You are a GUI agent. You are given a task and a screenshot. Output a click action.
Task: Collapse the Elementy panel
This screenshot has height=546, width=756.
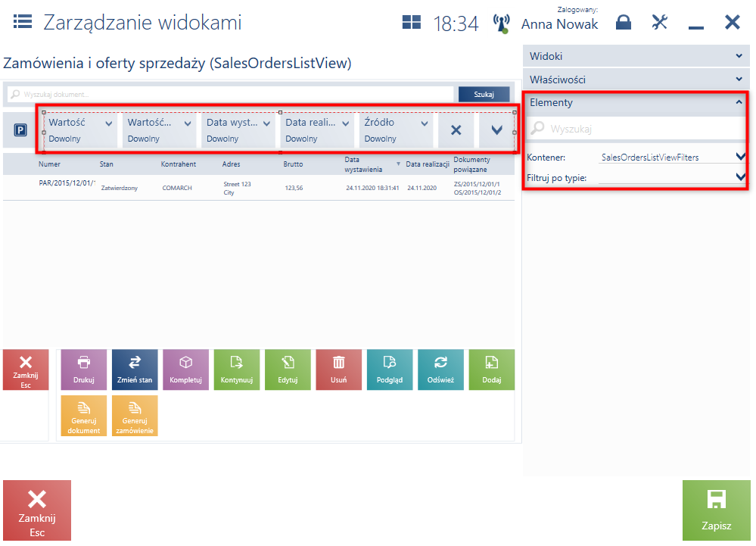(636, 102)
